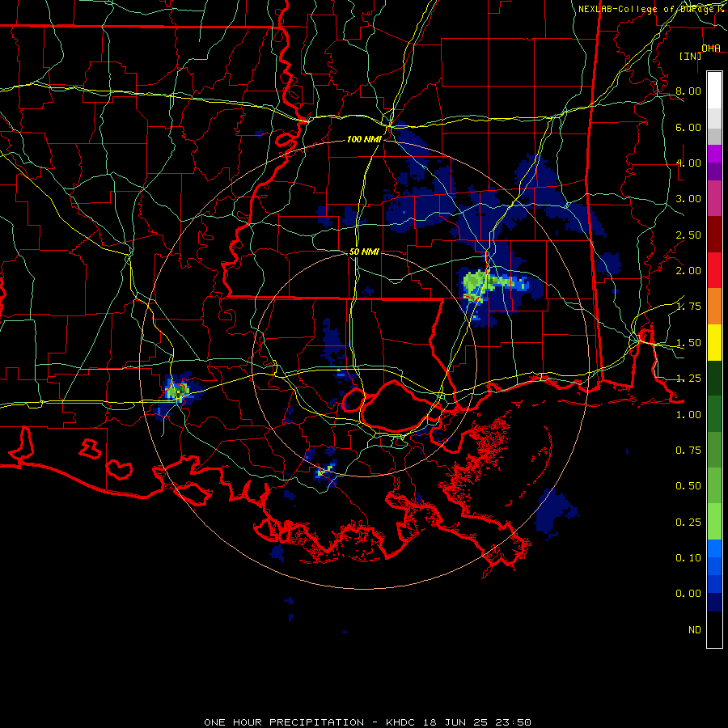Click the NEXLAB-College of DuPage watermark text
Screen dimensions: 728x728
coord(652,9)
